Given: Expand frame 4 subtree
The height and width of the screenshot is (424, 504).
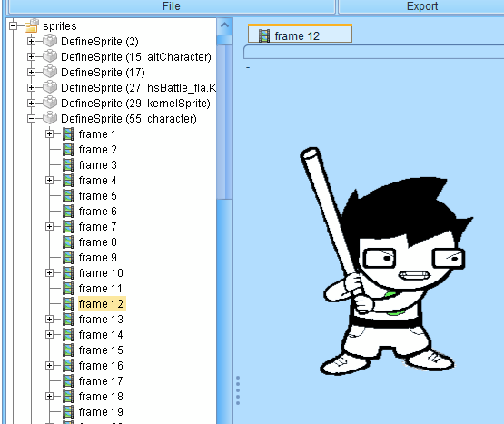Looking at the screenshot, I should (50, 180).
